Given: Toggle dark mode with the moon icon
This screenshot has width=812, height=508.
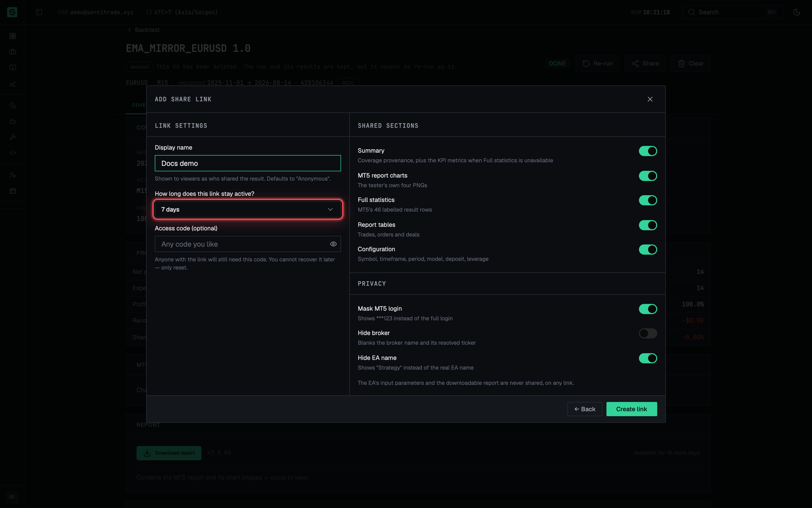Looking at the screenshot, I should (797, 12).
